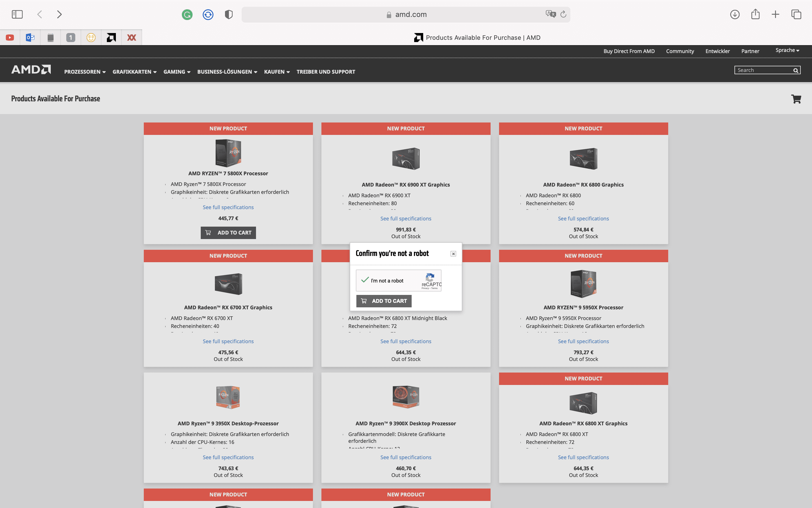This screenshot has height=508, width=812.
Task: Open Safari downloads icon
Action: pyautogui.click(x=735, y=14)
